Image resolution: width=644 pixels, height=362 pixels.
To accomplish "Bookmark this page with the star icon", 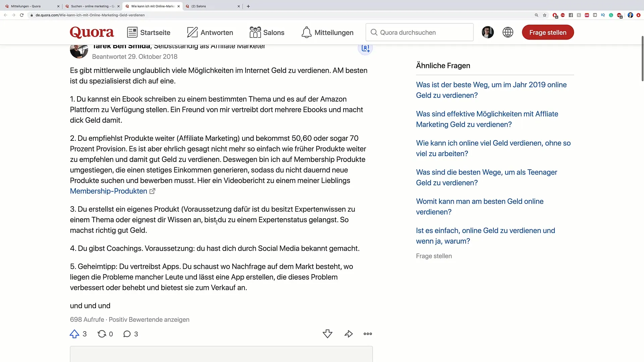I will pyautogui.click(x=545, y=15).
